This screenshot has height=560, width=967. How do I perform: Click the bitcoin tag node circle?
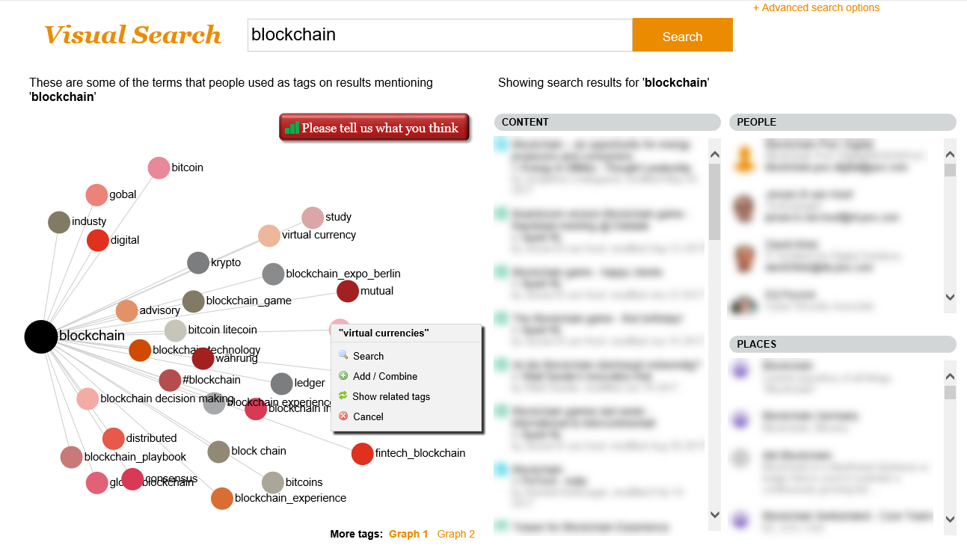pos(159,167)
